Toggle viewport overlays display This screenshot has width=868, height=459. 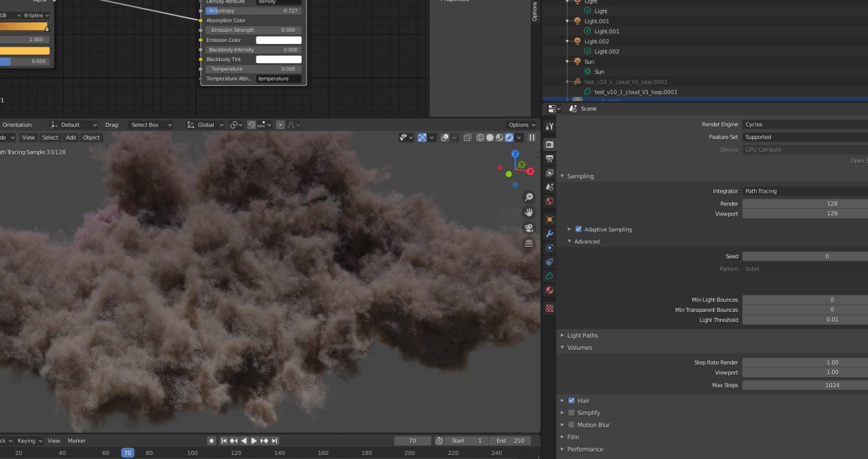[x=444, y=138]
